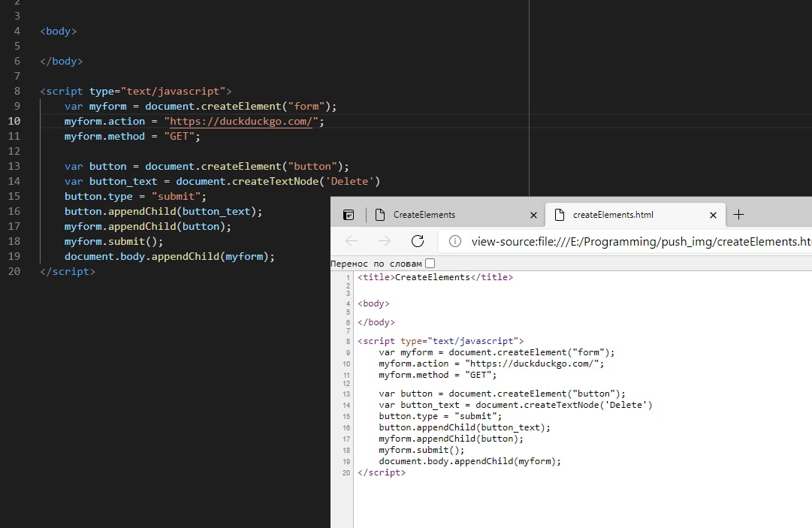
Task: Click source view line number 20
Action: [x=346, y=473]
